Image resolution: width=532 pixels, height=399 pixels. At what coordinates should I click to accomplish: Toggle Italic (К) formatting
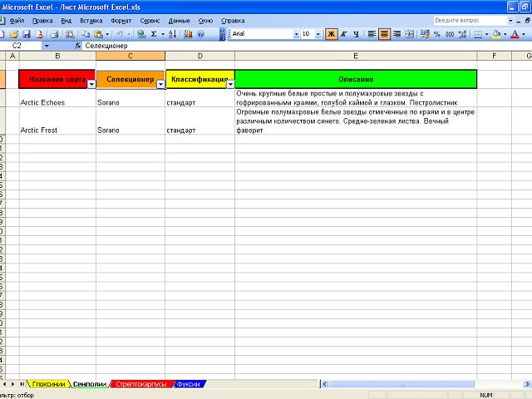click(x=343, y=34)
